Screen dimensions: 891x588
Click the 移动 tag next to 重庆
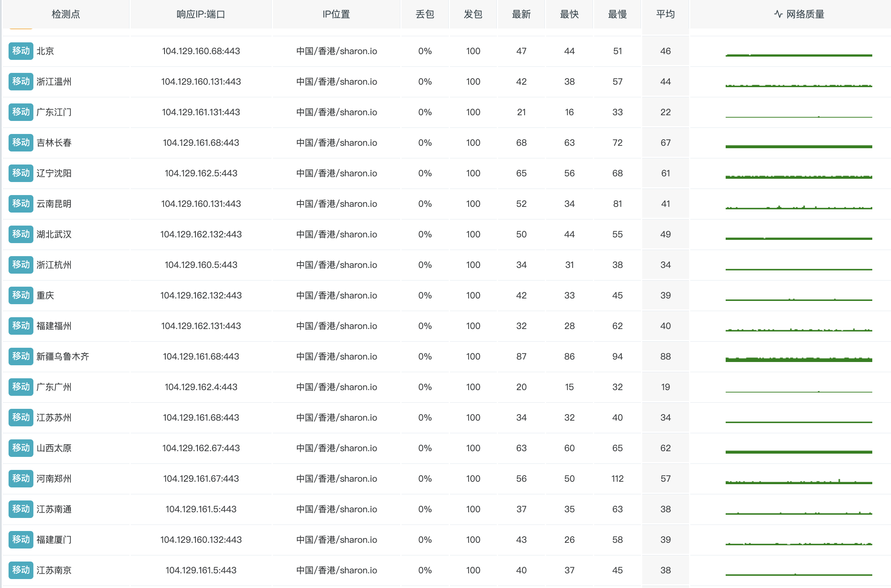[x=21, y=295]
